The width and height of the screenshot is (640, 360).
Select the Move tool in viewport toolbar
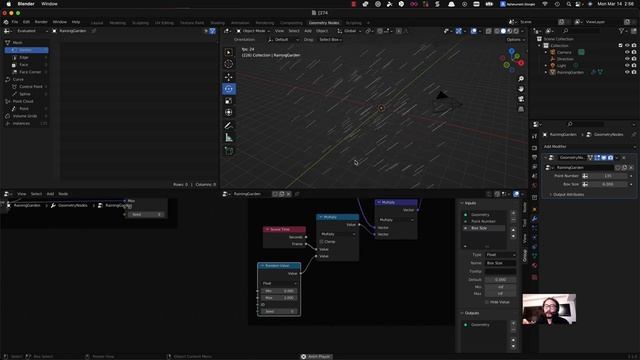pyautogui.click(x=229, y=77)
